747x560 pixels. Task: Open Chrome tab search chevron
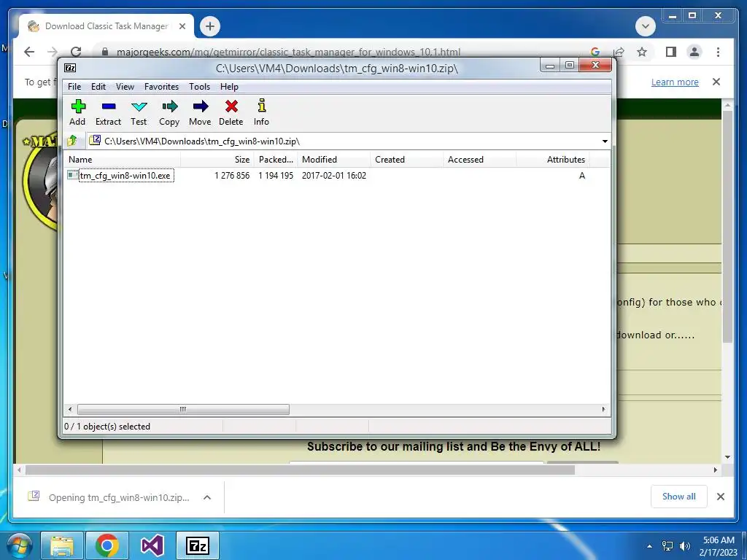point(646,26)
